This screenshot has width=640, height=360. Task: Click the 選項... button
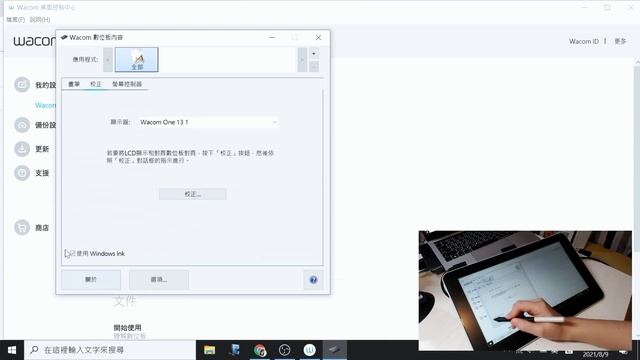pos(159,280)
